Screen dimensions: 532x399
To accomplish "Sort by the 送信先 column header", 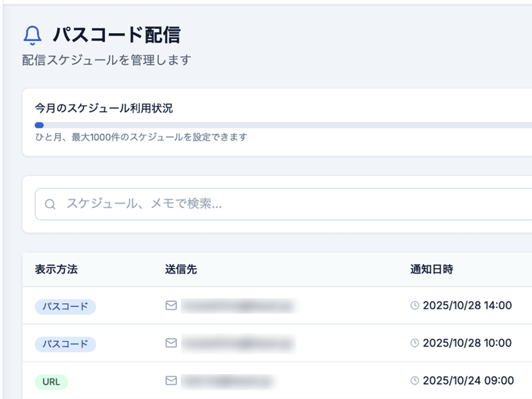I will click(181, 270).
